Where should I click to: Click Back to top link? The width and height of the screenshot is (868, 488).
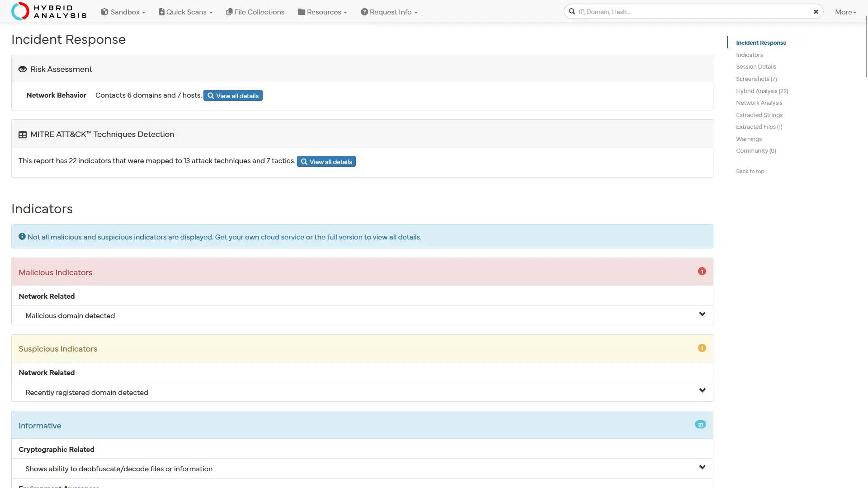pyautogui.click(x=750, y=171)
